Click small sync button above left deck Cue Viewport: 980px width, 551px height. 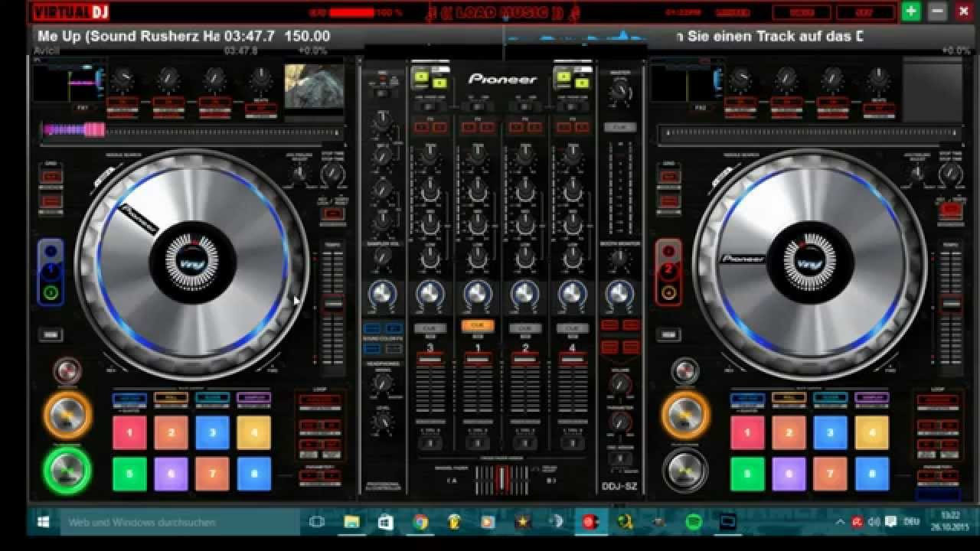[x=67, y=371]
